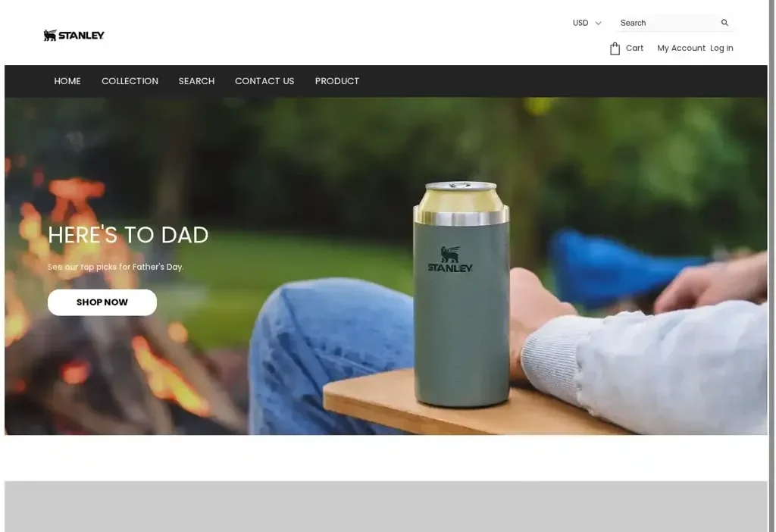The height and width of the screenshot is (532, 776).
Task: Open the COLLECTION menu item
Action: [130, 81]
